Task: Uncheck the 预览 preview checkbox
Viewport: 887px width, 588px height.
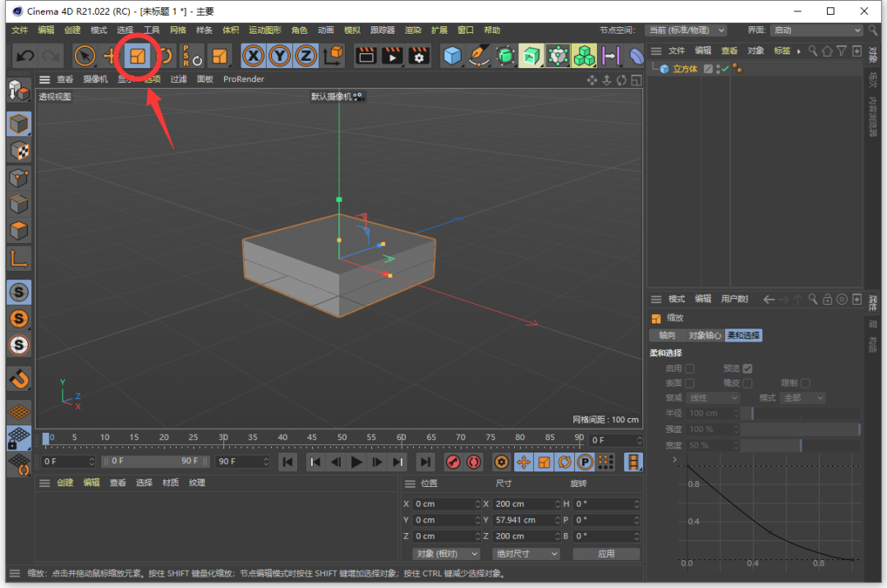Action: coord(747,369)
